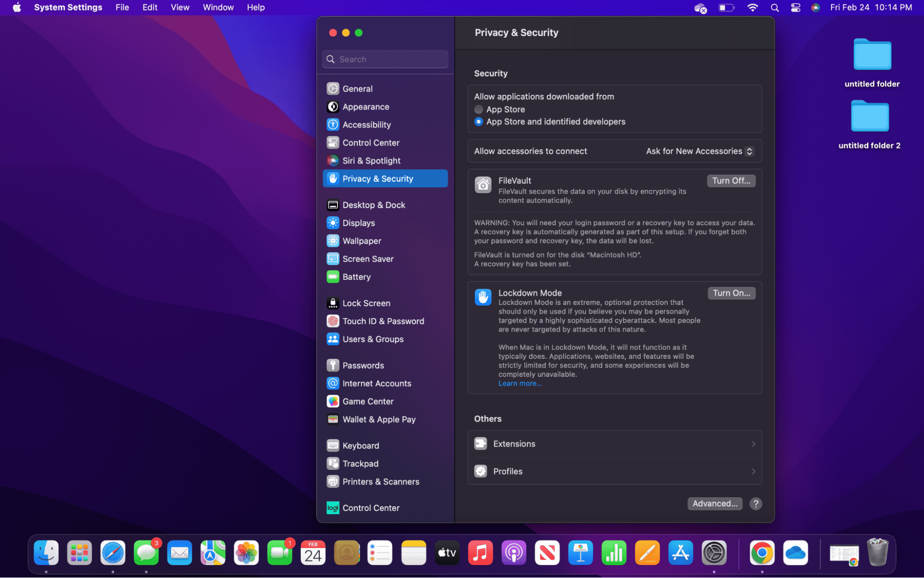Open Screen Saver settings
924x578 pixels.
[x=385, y=259]
